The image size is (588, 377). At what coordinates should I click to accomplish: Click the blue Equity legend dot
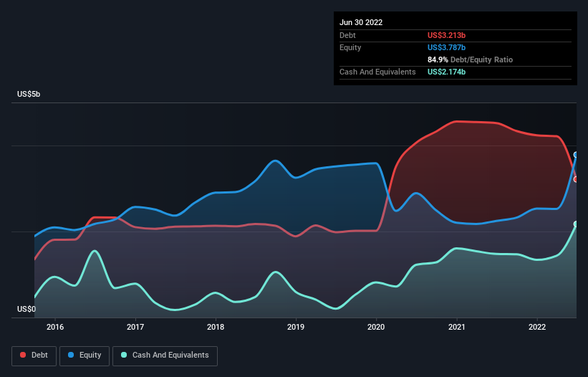(x=71, y=355)
